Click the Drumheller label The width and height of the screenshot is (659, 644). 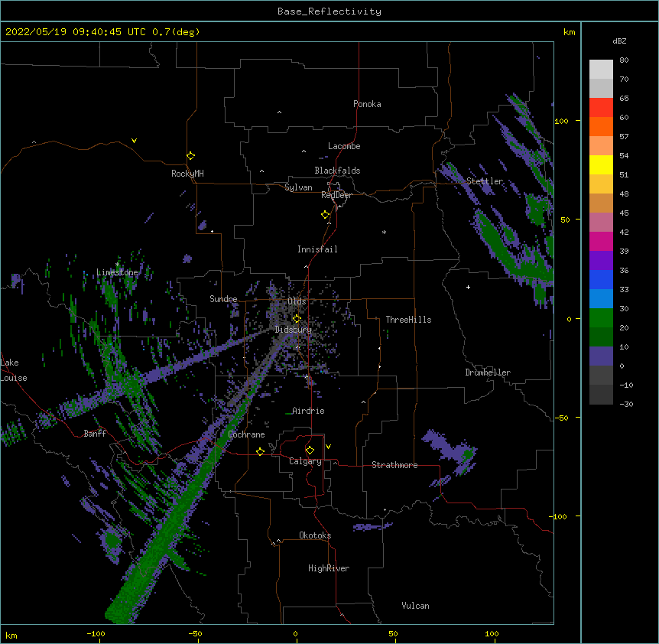(x=488, y=372)
